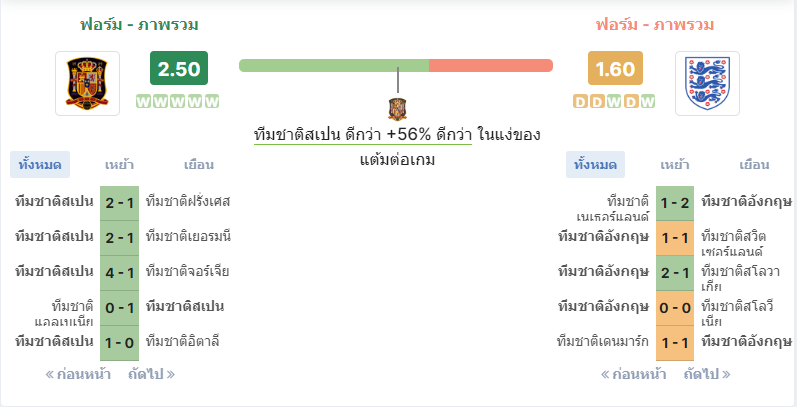Click the green 2.50 rating badge
The height and width of the screenshot is (407, 797).
[179, 68]
